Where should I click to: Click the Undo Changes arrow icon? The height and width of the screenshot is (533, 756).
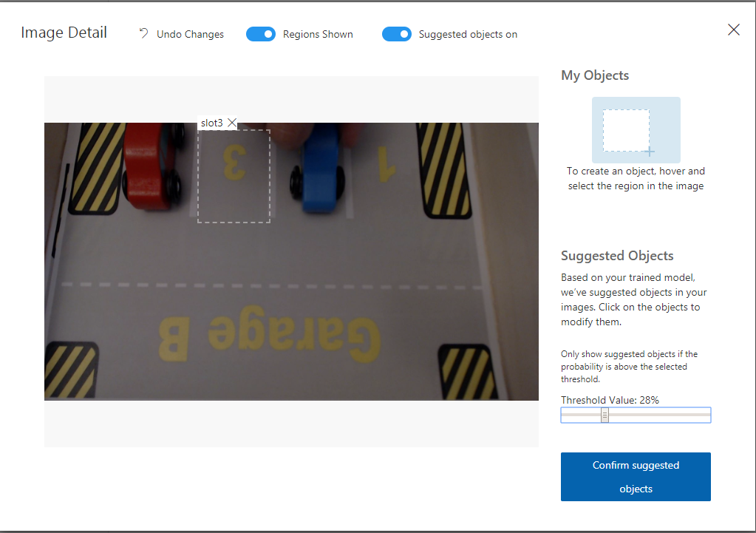(143, 33)
